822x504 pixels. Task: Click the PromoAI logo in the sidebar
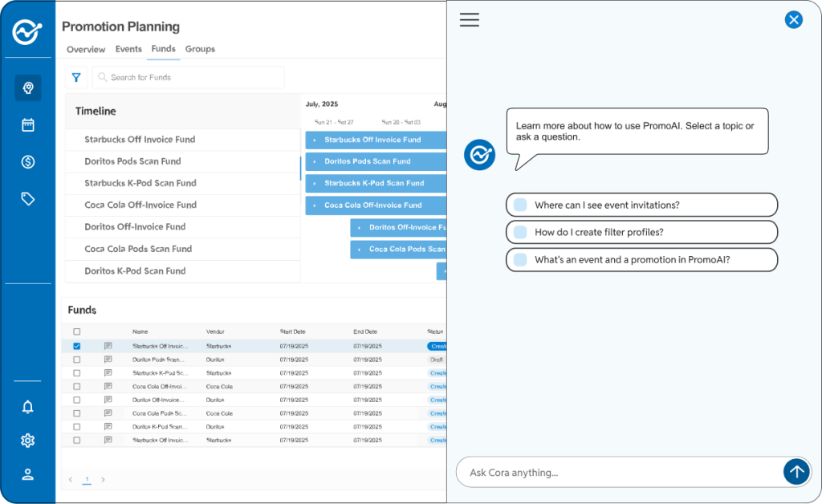27,32
